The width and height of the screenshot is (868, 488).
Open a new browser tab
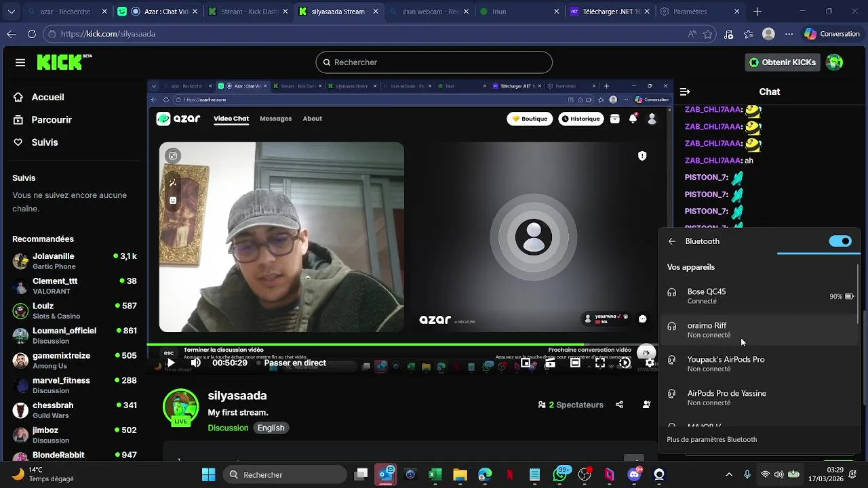click(757, 12)
